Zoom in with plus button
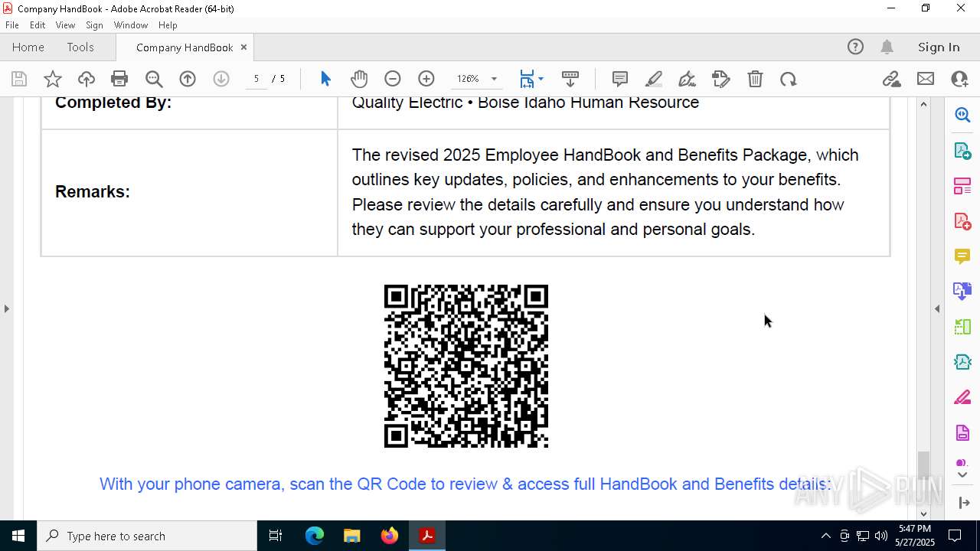Image resolution: width=980 pixels, height=551 pixels. click(x=426, y=79)
